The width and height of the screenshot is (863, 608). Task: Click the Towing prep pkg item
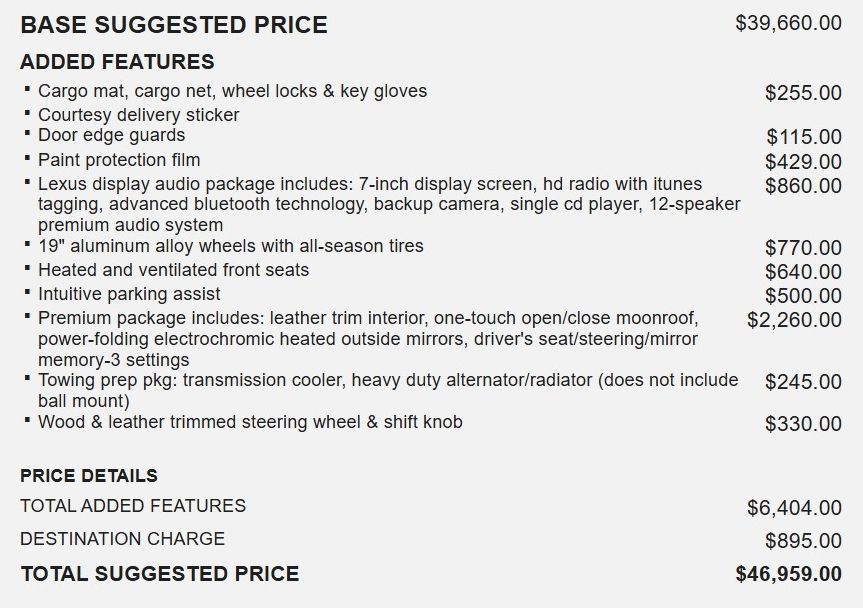388,391
